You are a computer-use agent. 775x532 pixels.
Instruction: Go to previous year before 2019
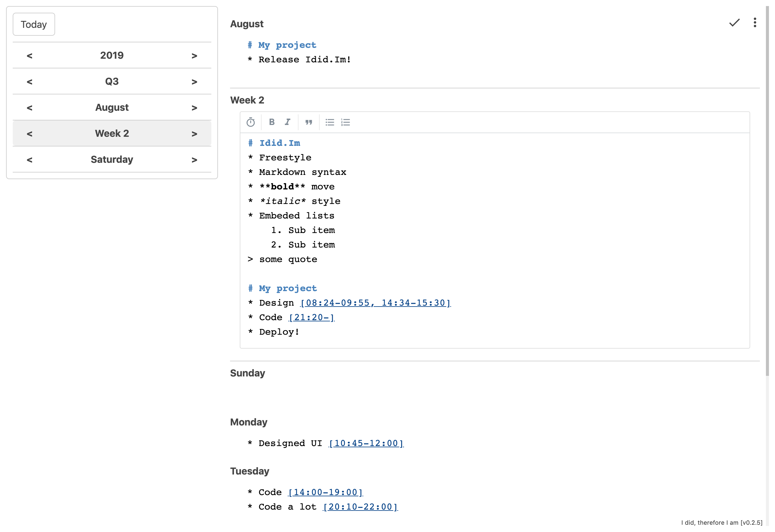tap(29, 56)
